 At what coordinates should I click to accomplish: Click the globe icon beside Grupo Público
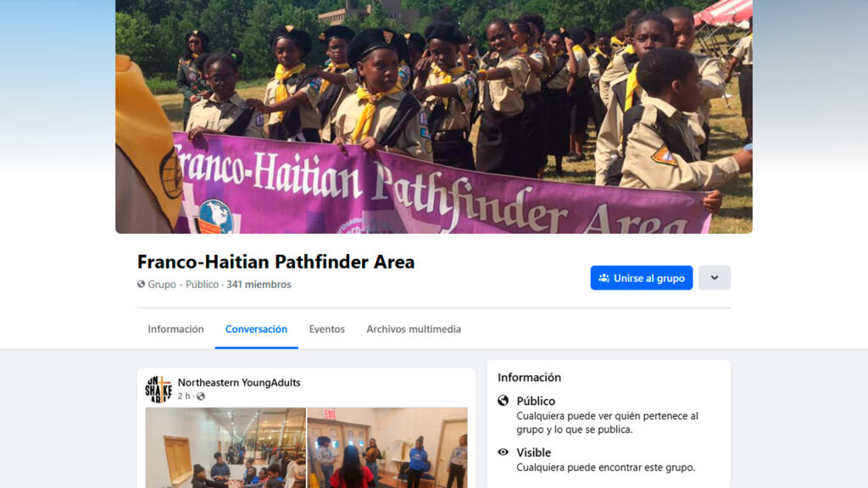point(142,284)
